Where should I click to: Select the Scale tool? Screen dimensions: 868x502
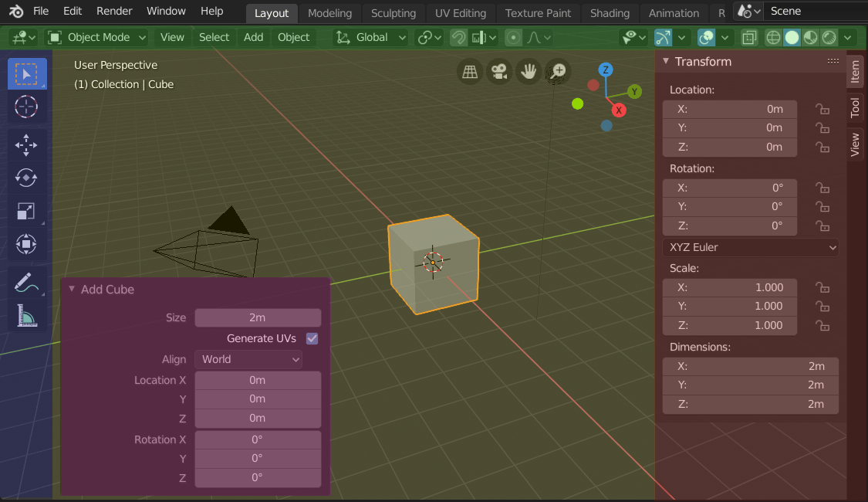click(26, 212)
